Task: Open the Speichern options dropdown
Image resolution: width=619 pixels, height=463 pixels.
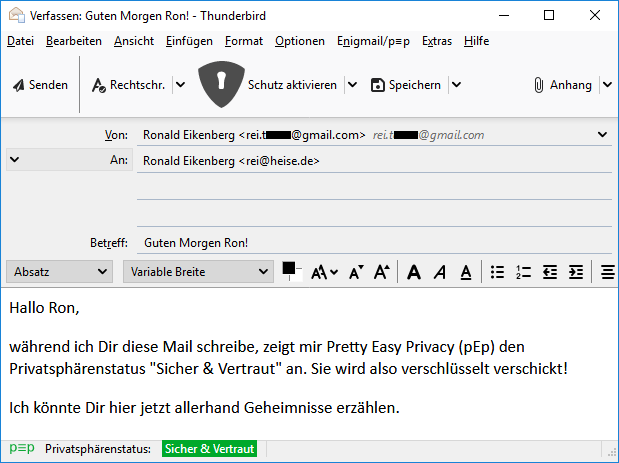Action: click(456, 85)
